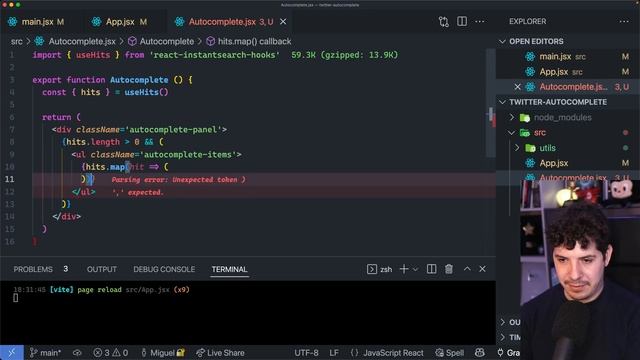Viewport: 640px width, 360px height.
Task: Split the editor to the right
Action: (x=462, y=22)
